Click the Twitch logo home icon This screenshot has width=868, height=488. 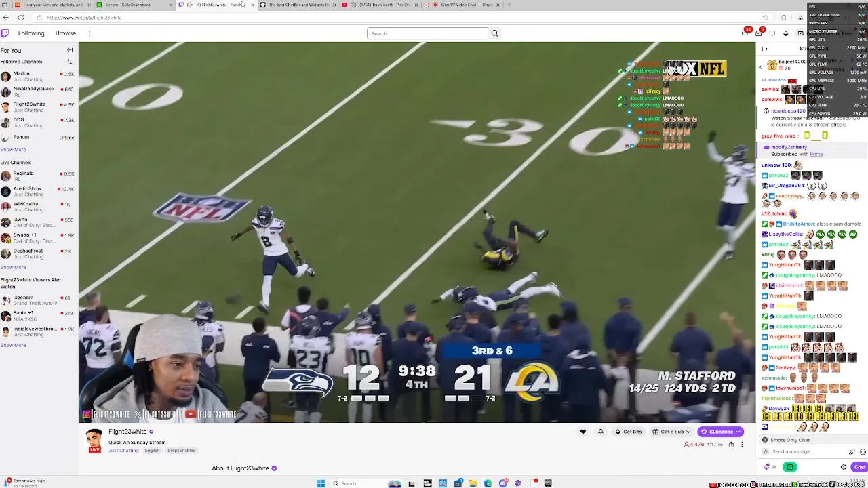click(x=5, y=33)
